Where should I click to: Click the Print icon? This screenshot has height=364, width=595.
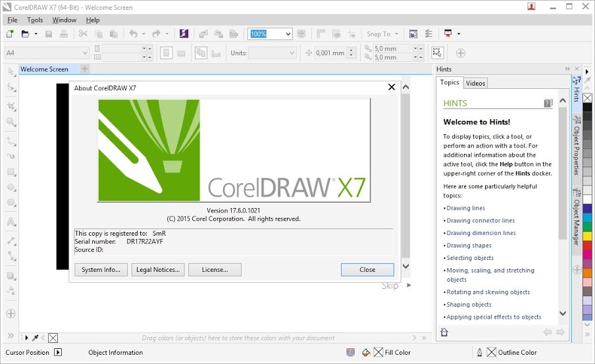[x=64, y=34]
